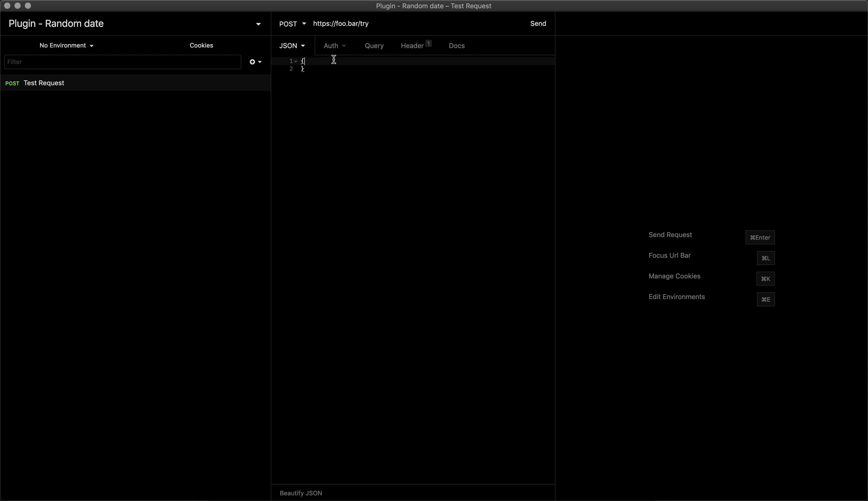Close the window with the first title-bar button
The height and width of the screenshot is (501, 868).
point(7,6)
